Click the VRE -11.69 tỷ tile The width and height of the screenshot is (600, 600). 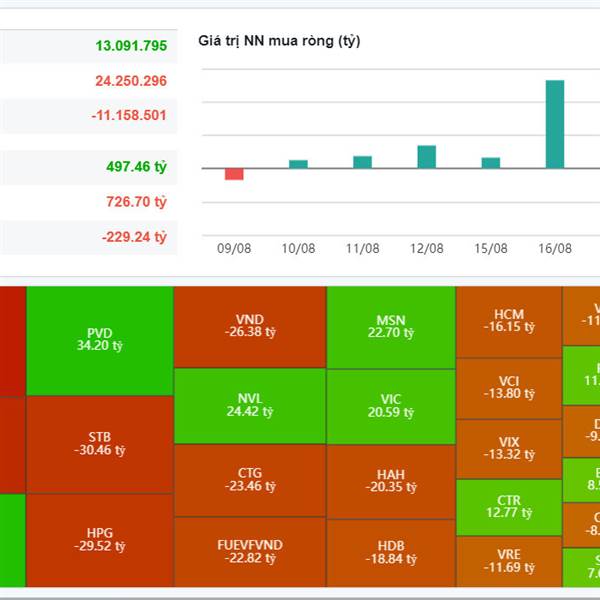click(x=509, y=561)
